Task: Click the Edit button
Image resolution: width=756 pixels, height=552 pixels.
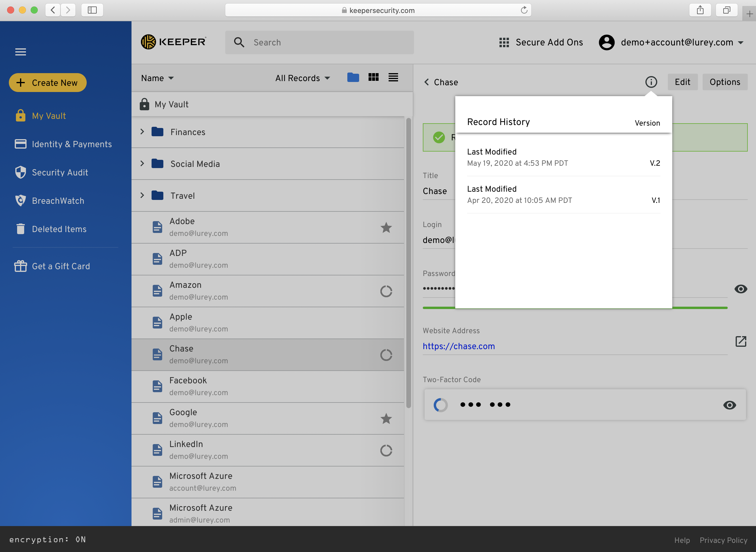Action: coord(683,82)
